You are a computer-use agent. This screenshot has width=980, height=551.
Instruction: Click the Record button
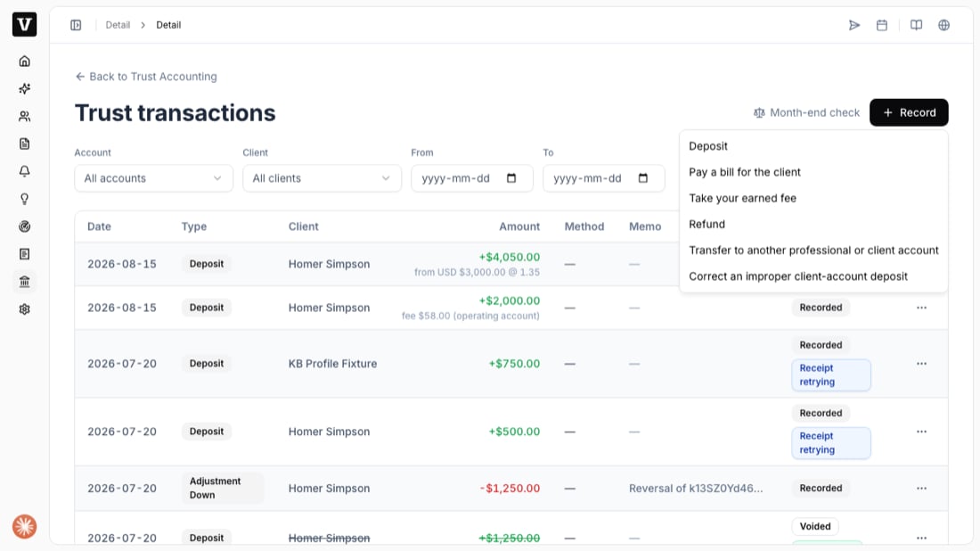tap(909, 112)
